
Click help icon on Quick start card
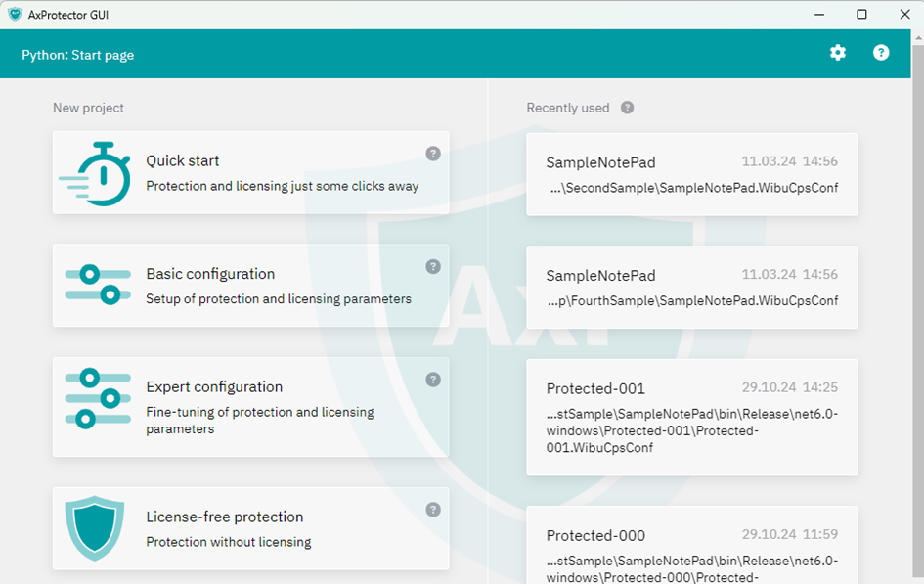point(433,154)
